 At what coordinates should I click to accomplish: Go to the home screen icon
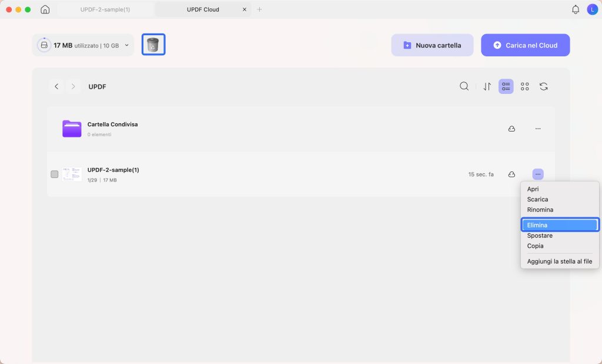click(45, 9)
